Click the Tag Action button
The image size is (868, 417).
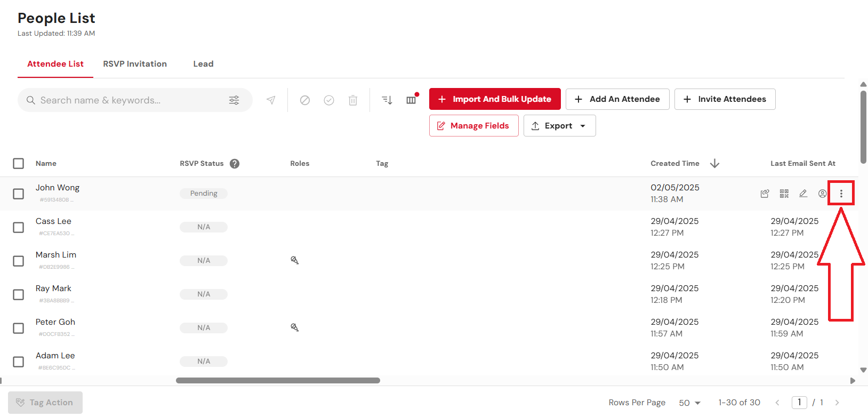click(45, 403)
